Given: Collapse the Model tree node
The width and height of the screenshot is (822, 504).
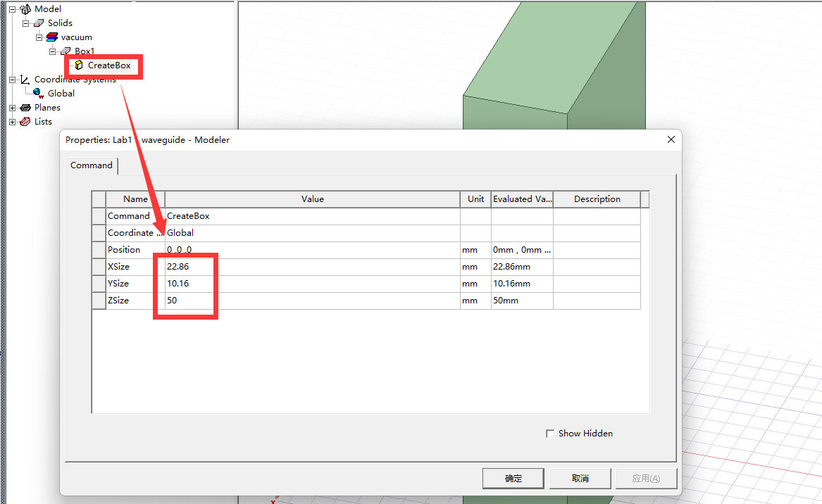Looking at the screenshot, I should coord(13,9).
